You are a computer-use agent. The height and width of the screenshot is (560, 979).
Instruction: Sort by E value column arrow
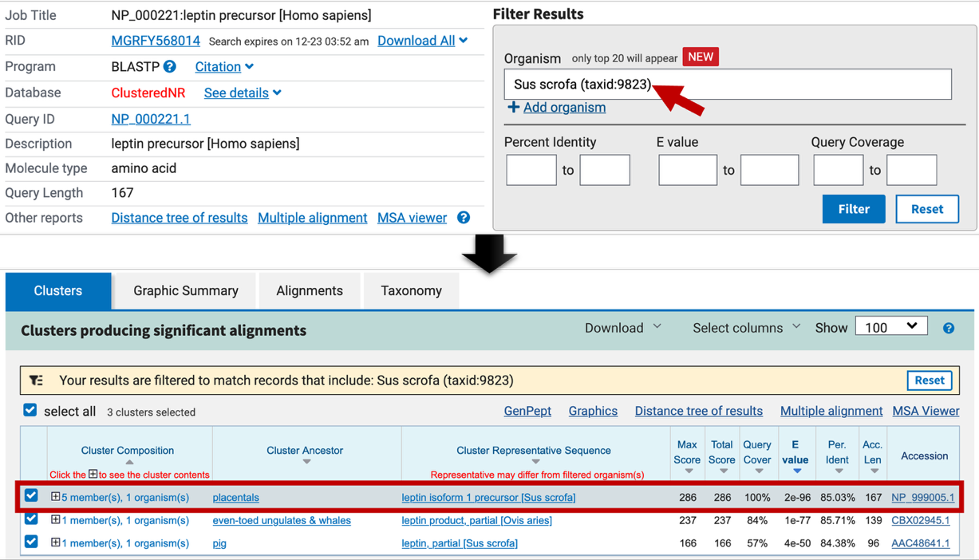point(795,471)
